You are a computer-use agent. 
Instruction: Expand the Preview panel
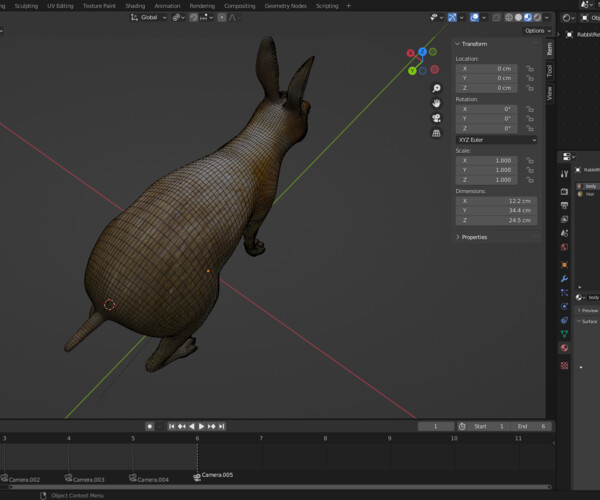coord(588,310)
